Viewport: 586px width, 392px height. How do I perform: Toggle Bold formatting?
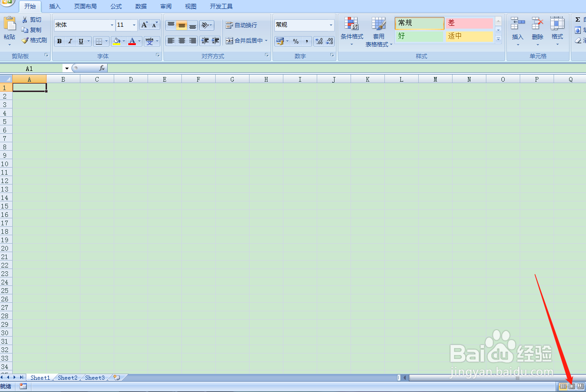pyautogui.click(x=59, y=41)
